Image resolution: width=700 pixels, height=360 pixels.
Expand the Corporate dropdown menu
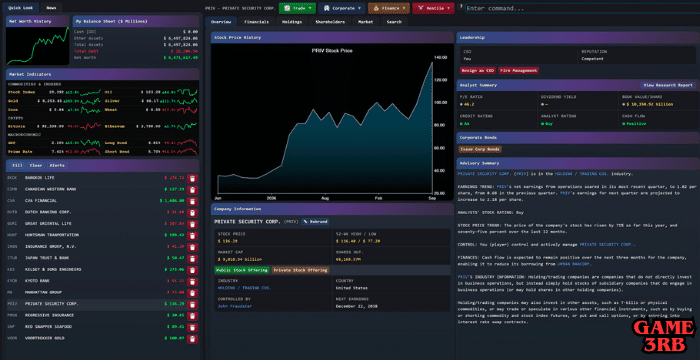click(x=342, y=8)
